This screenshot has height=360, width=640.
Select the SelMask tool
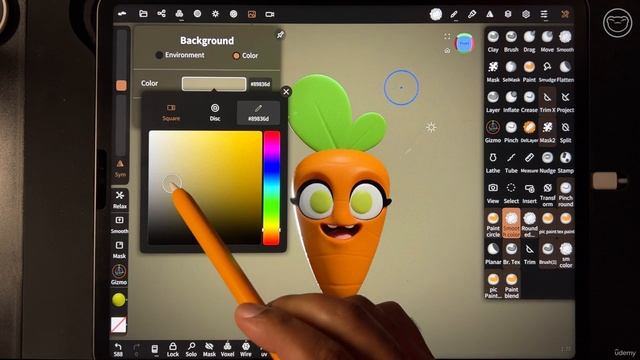[511, 72]
